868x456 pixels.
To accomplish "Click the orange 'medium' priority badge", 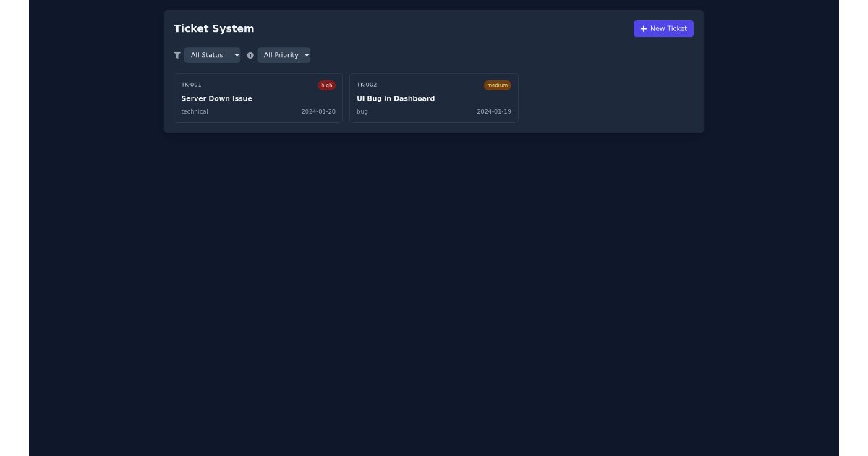I will coord(497,85).
